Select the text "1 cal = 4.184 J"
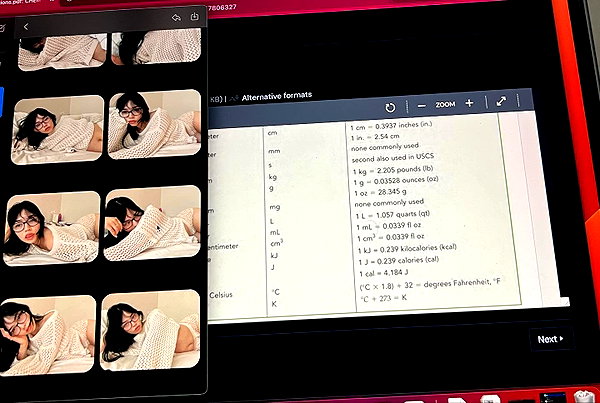Image resolution: width=600 pixels, height=403 pixels. tap(383, 273)
